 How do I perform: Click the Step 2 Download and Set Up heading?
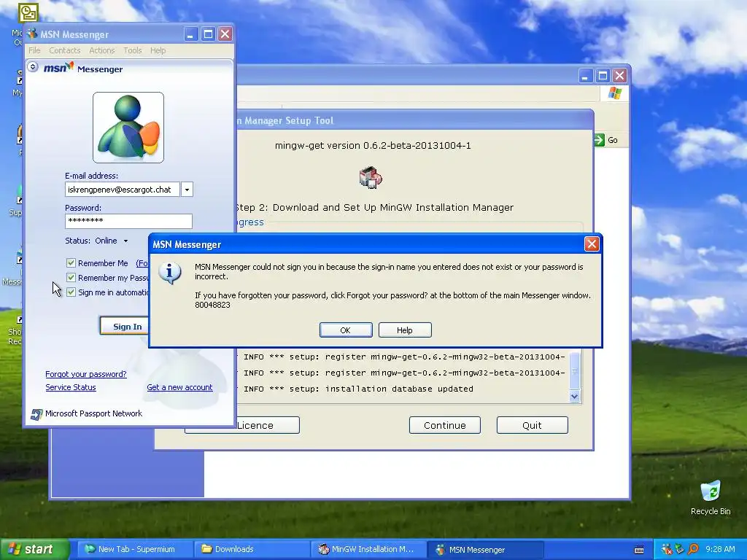(x=374, y=208)
